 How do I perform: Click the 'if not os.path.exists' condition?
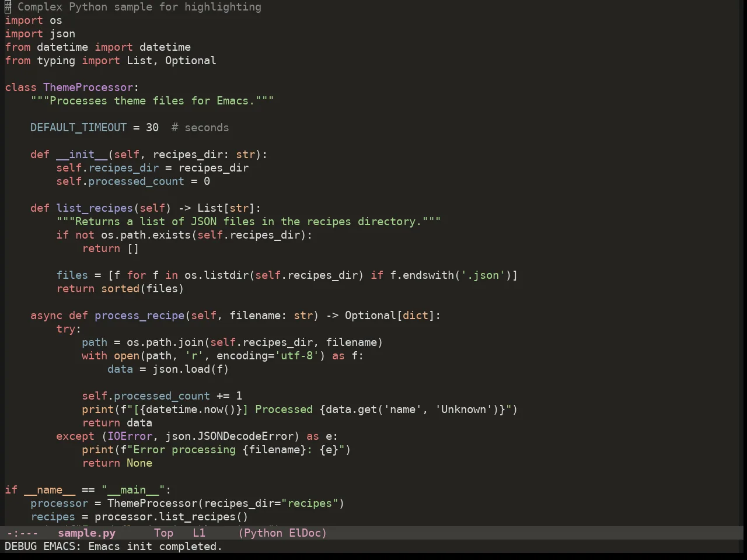pos(184,235)
